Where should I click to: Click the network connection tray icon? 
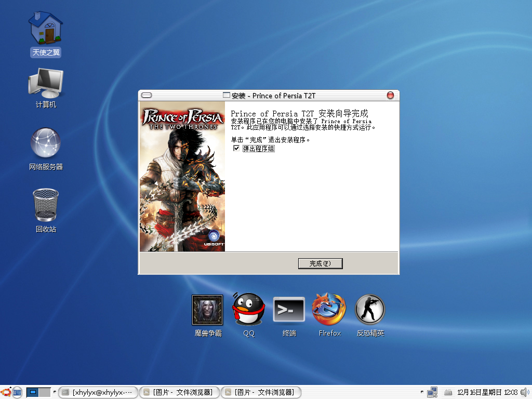[x=432, y=392]
